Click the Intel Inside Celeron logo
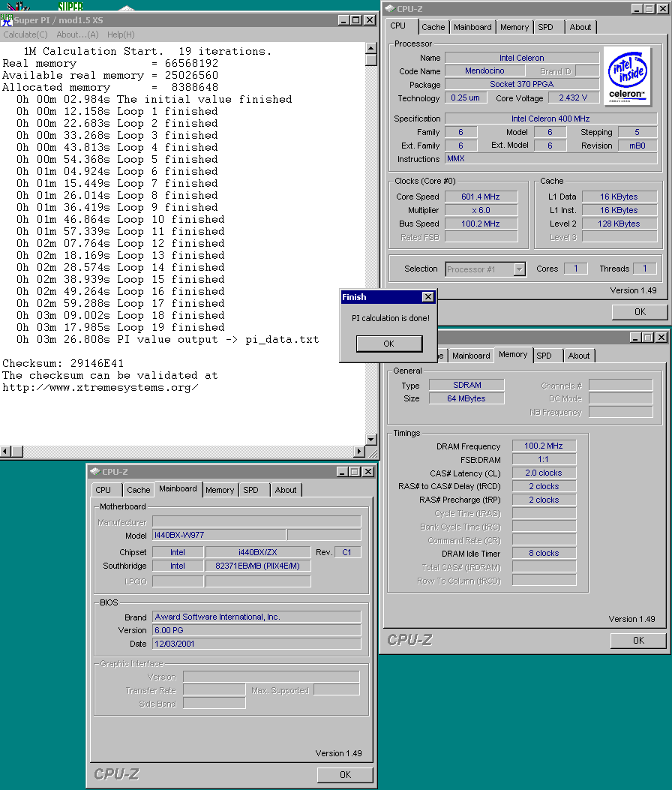The width and height of the screenshot is (672, 790). (x=627, y=76)
